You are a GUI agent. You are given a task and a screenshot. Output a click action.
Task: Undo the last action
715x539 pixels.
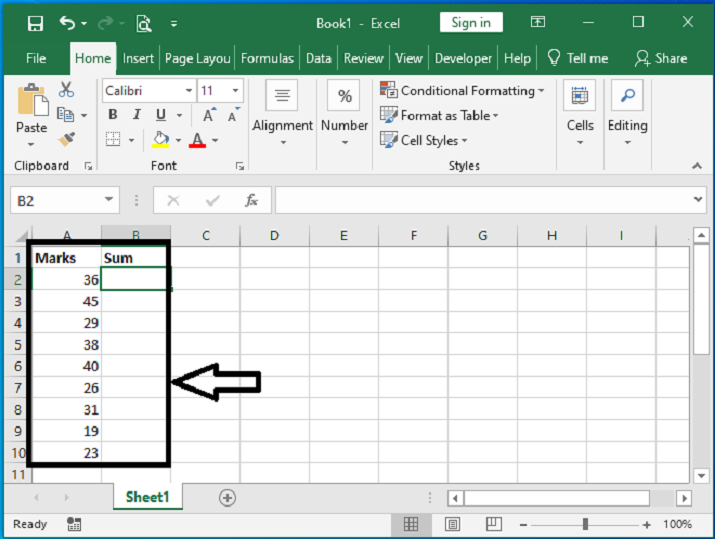(x=67, y=22)
